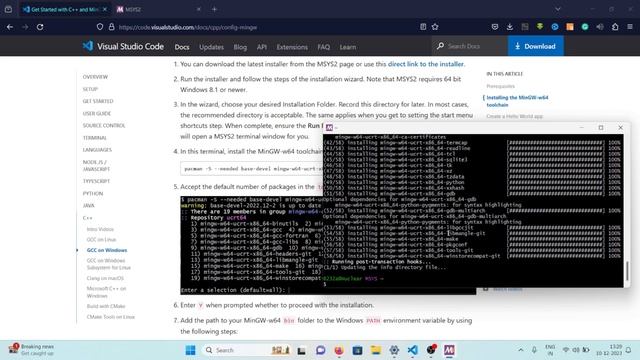Open Python in the docs sidebar
640x360 pixels.
pyautogui.click(x=93, y=193)
